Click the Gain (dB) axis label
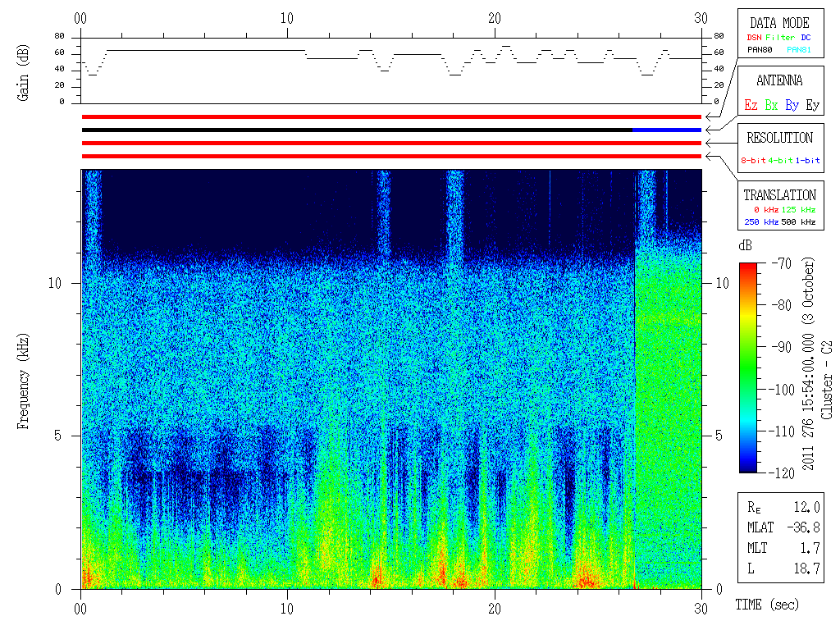Viewport: 840px width, 630px height. tap(22, 73)
